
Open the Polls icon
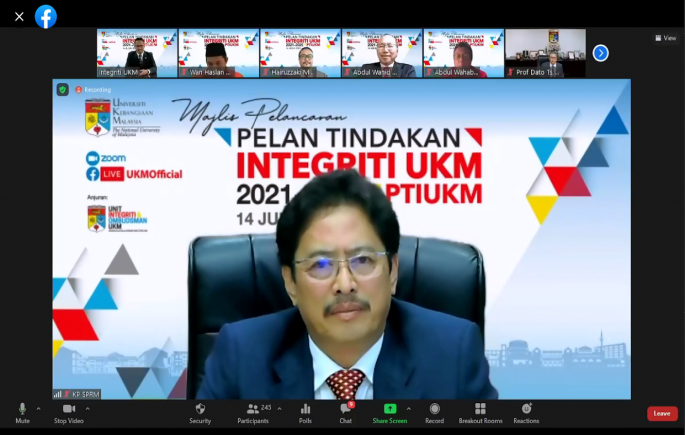(x=305, y=409)
